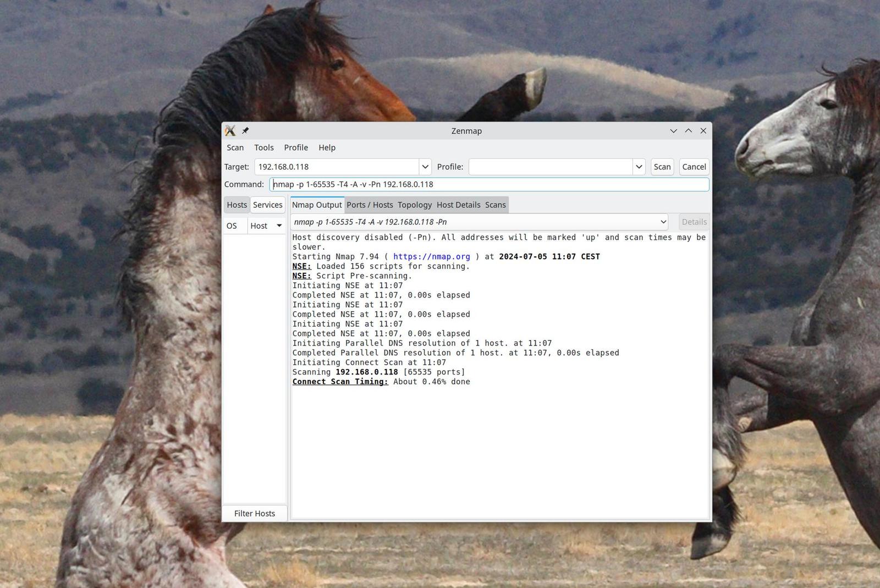Click the '2024-07-05 11:07 CEST' timestamp
Image resolution: width=880 pixels, height=588 pixels.
[x=549, y=256]
